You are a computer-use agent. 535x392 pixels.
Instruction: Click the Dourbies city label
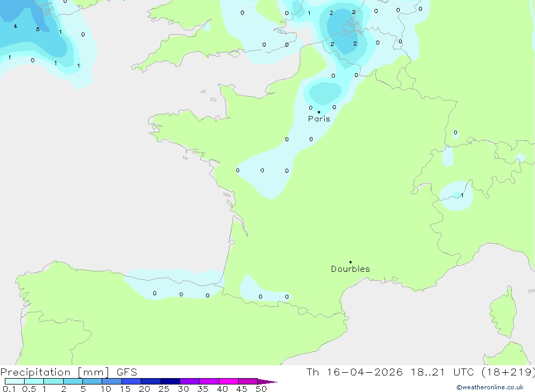[x=350, y=269]
